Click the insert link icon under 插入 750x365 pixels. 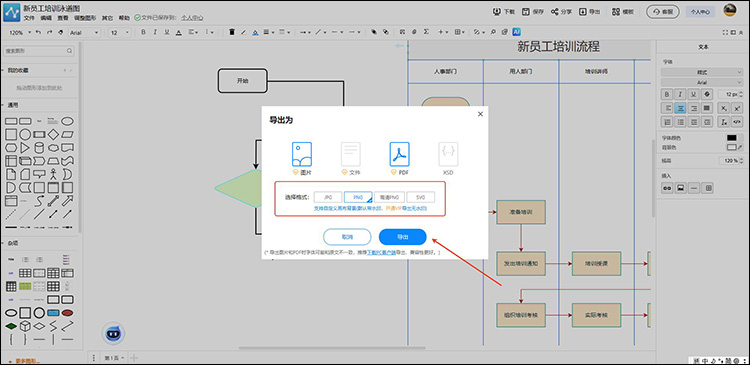667,188
